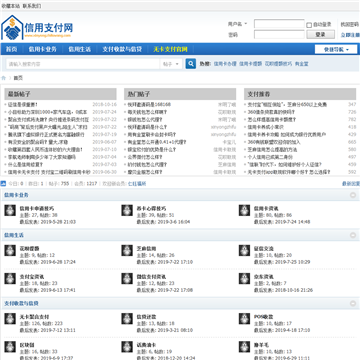Open the 支付收款与信贷 nav tab

click(x=122, y=49)
